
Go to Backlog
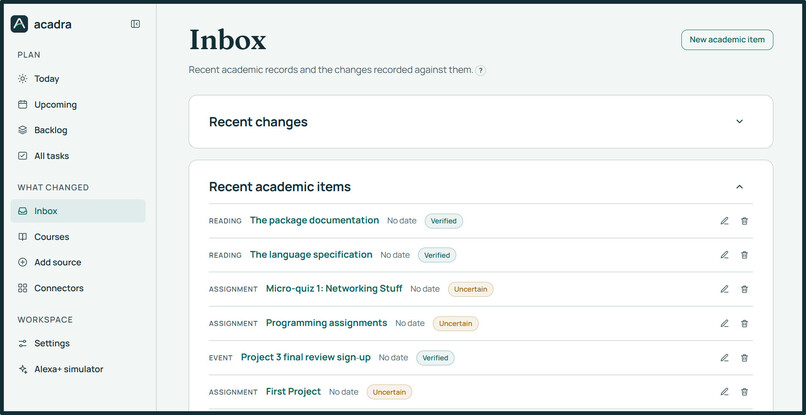pyautogui.click(x=78, y=130)
